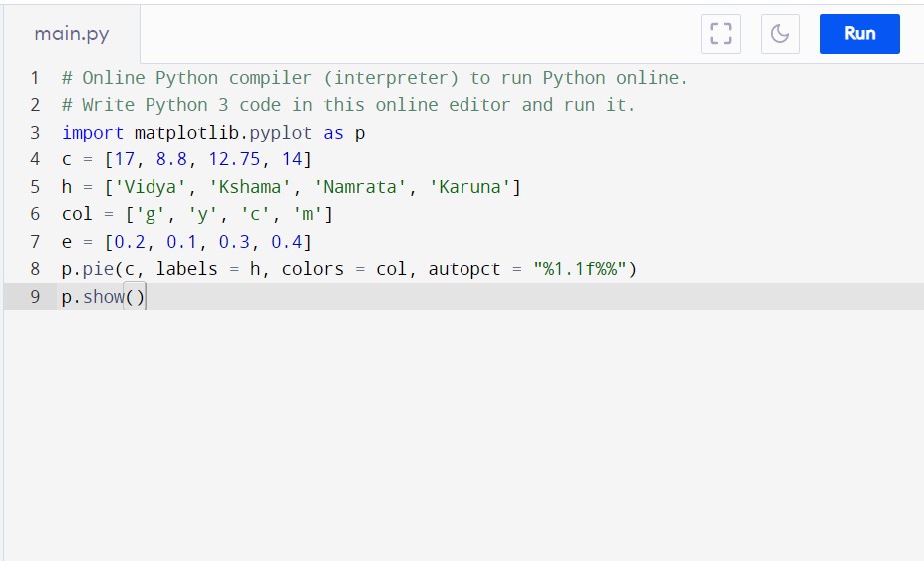Toggle dark mode with moon icon
The image size is (924, 561).
tap(780, 34)
